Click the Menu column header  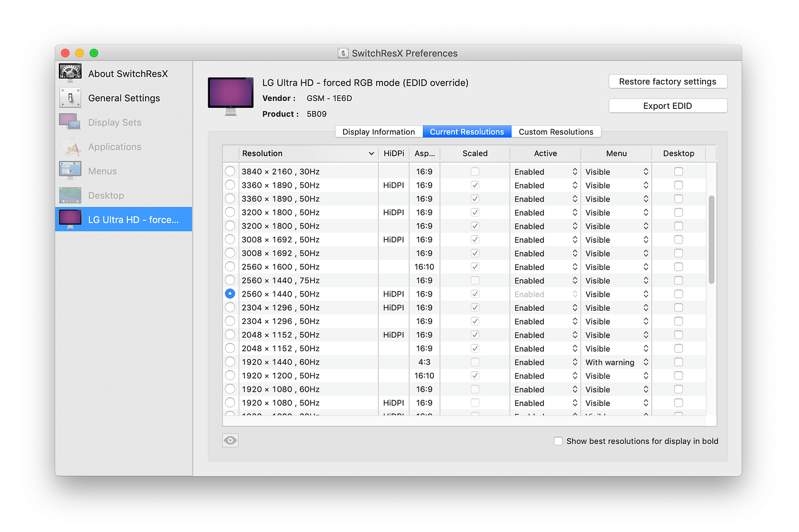point(616,153)
